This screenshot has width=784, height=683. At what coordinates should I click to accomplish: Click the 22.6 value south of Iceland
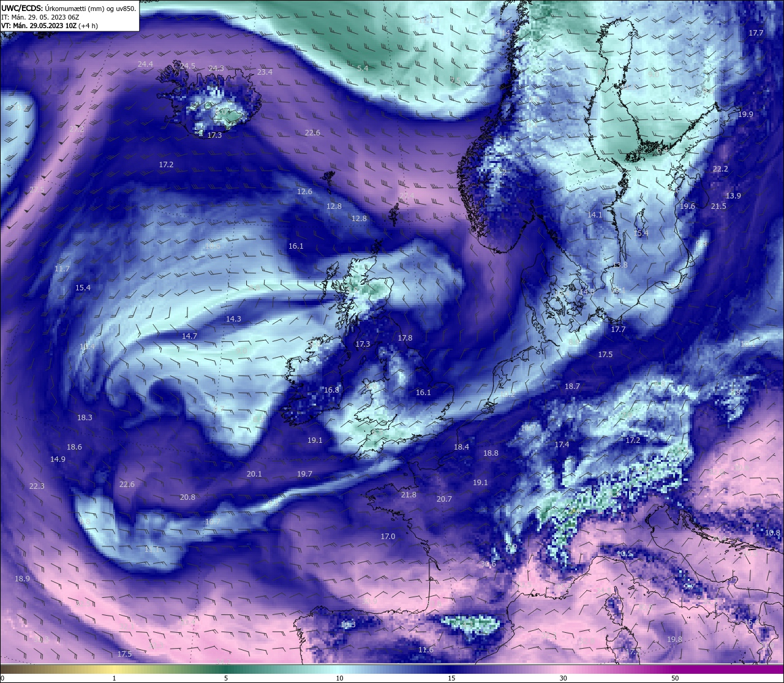(x=312, y=133)
